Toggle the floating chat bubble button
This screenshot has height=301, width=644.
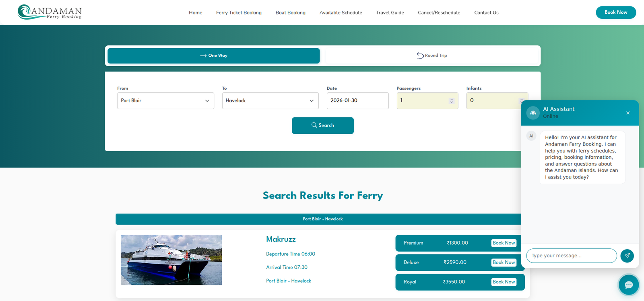pyautogui.click(x=629, y=285)
